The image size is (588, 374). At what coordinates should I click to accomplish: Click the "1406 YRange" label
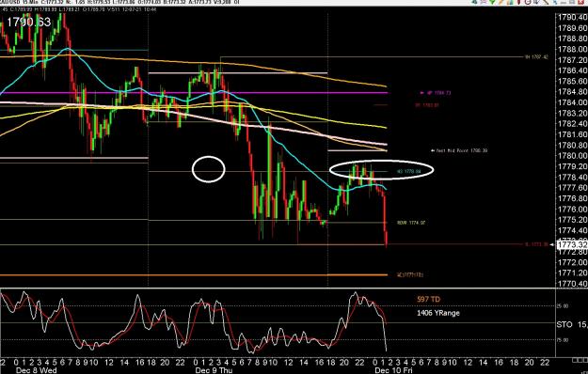(x=438, y=313)
